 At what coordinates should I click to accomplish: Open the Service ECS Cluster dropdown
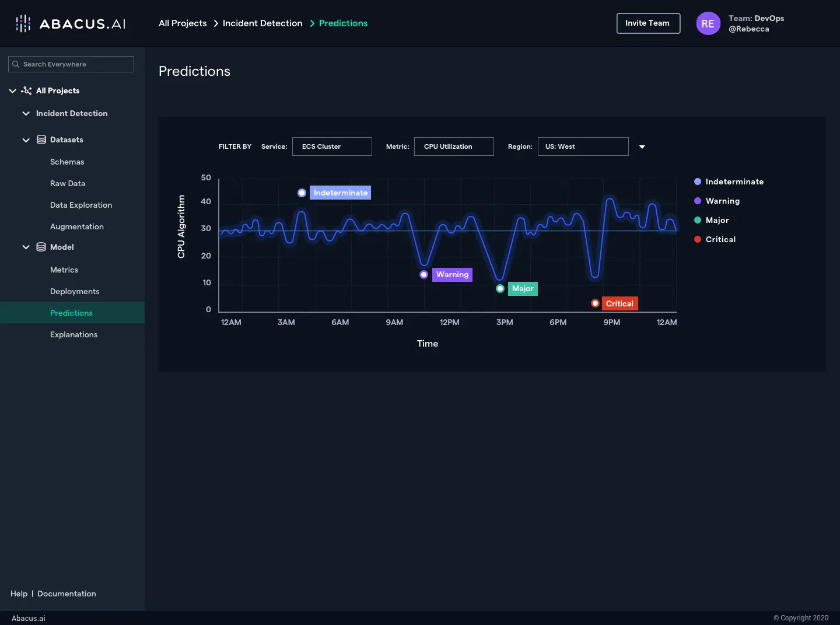pyautogui.click(x=332, y=146)
